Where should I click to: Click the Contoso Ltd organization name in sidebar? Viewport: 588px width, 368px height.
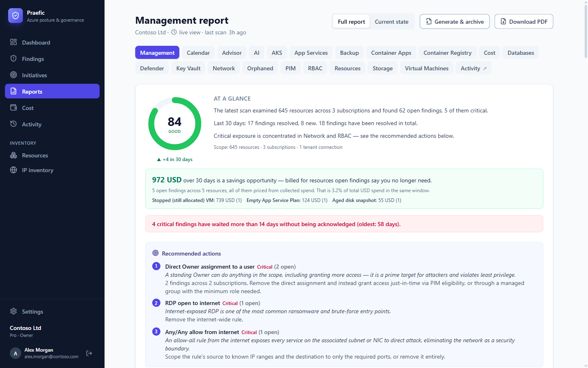pyautogui.click(x=25, y=328)
